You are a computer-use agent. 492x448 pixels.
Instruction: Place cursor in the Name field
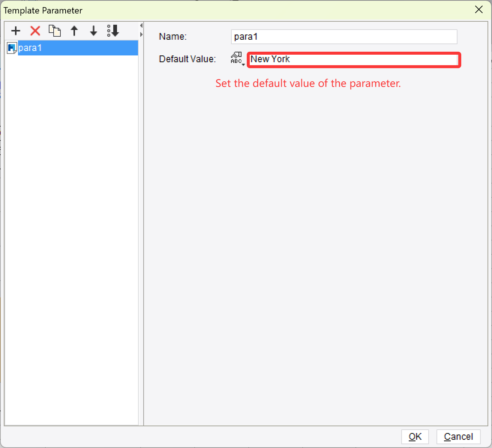tap(343, 36)
